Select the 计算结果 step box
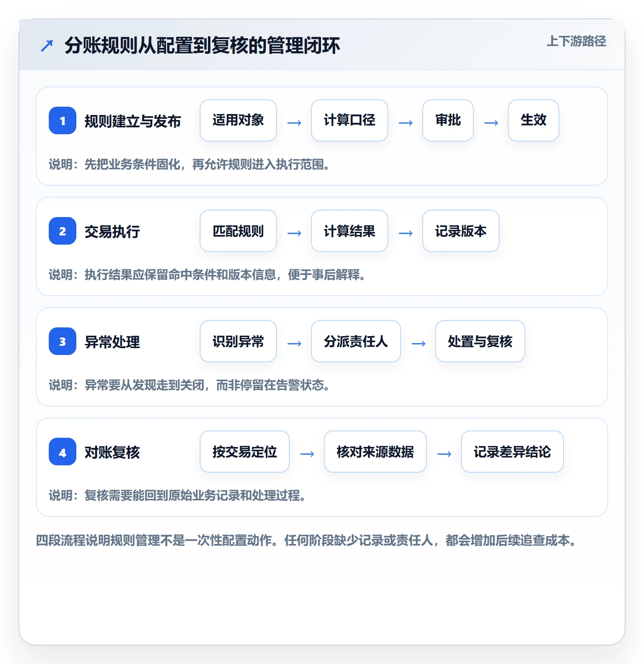Image resolution: width=644 pixels, height=664 pixels. (x=350, y=231)
